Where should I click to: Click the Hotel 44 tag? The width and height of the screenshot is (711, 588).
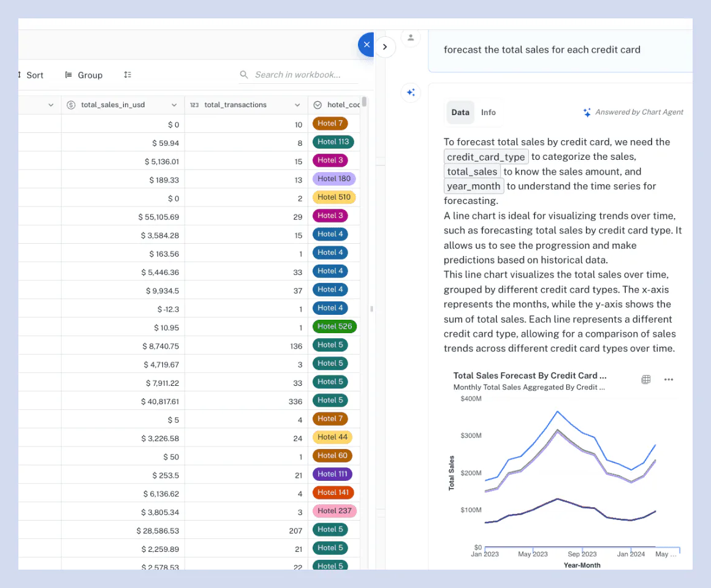(x=332, y=437)
